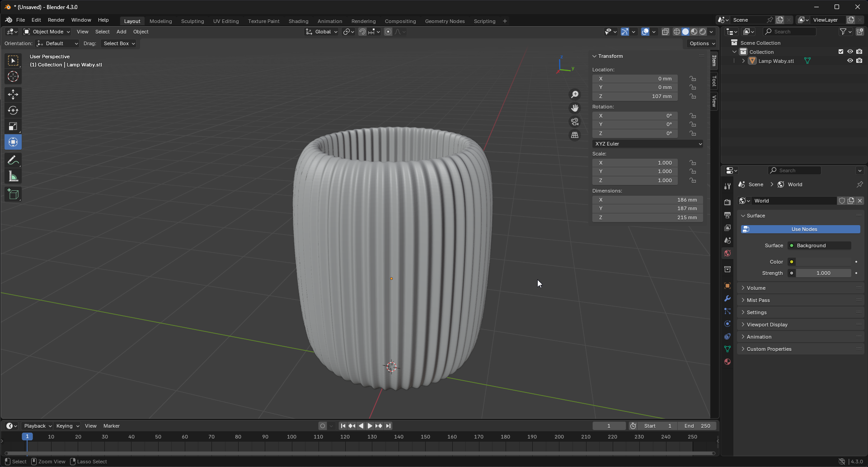Click the zoom view magnifier icon
This screenshot has width=868, height=467.
575,94
